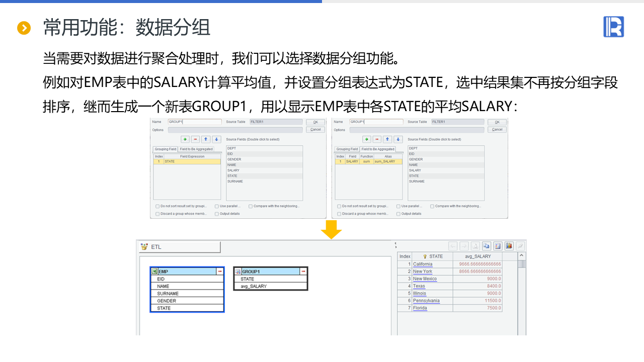Click the back arrow in results toolbar

pos(453,246)
